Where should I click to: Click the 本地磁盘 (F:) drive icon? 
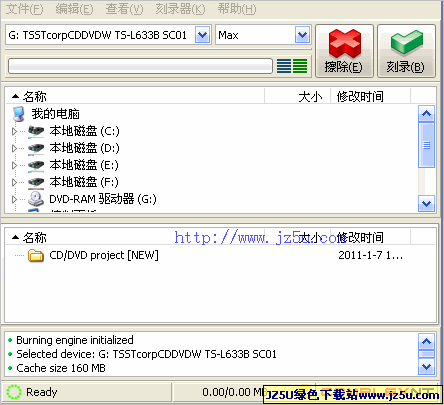36,182
